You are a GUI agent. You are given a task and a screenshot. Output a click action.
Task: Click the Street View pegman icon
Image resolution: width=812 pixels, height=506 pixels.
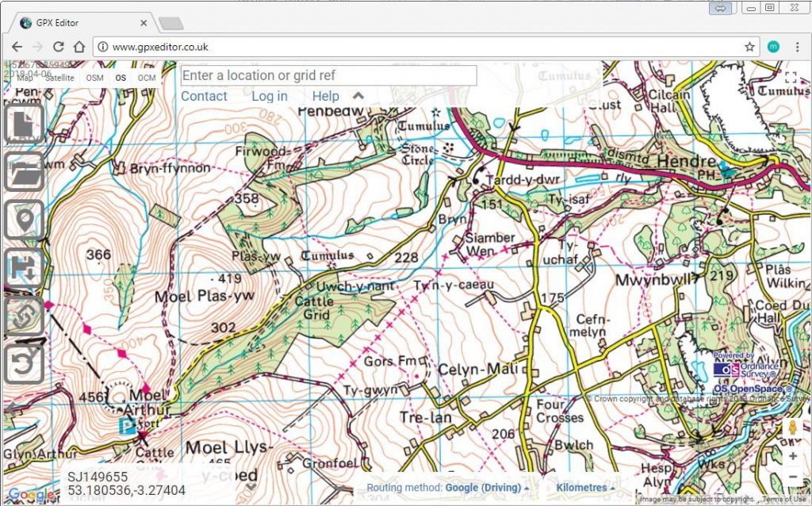pyautogui.click(x=792, y=427)
